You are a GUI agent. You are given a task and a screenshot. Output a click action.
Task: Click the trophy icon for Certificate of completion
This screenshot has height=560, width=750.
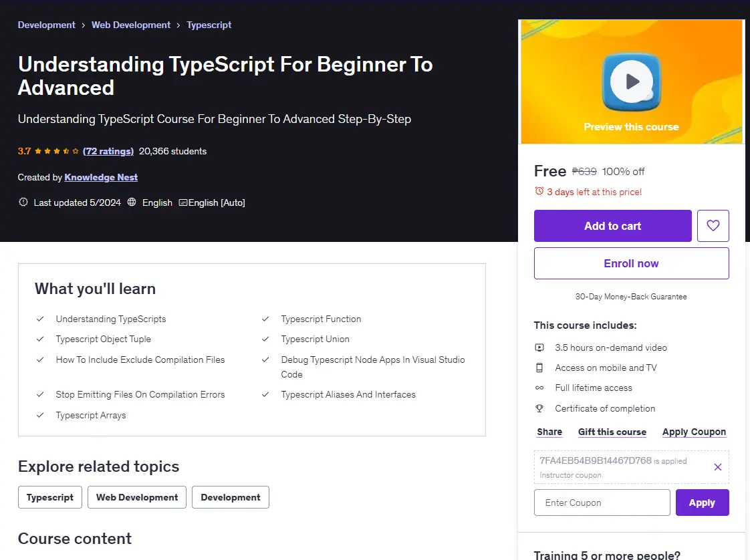tap(539, 408)
